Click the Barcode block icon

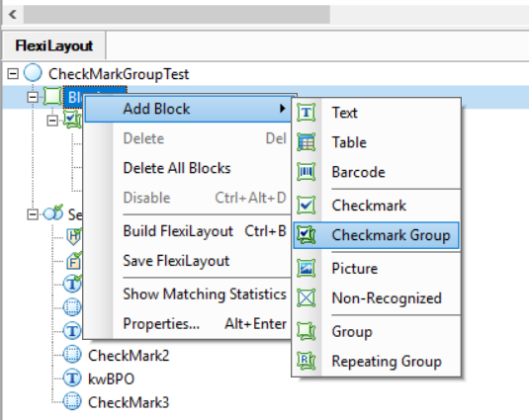306,172
